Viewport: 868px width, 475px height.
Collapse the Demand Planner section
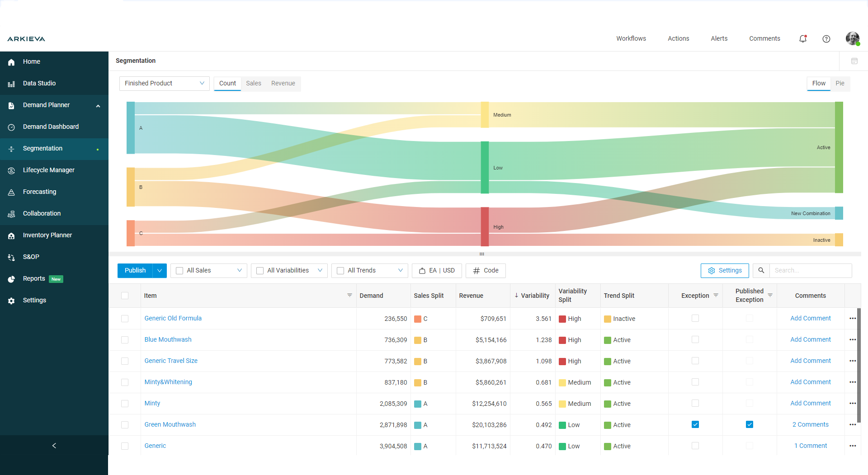click(98, 105)
